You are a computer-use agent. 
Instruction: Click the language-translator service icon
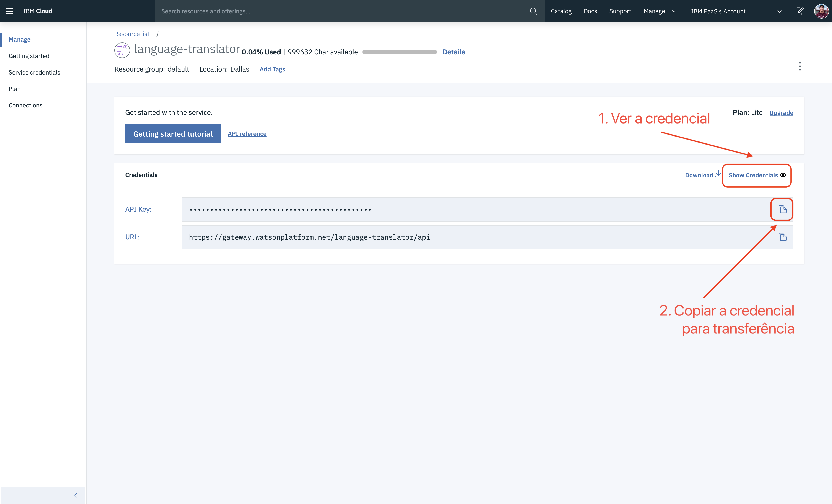(x=122, y=50)
